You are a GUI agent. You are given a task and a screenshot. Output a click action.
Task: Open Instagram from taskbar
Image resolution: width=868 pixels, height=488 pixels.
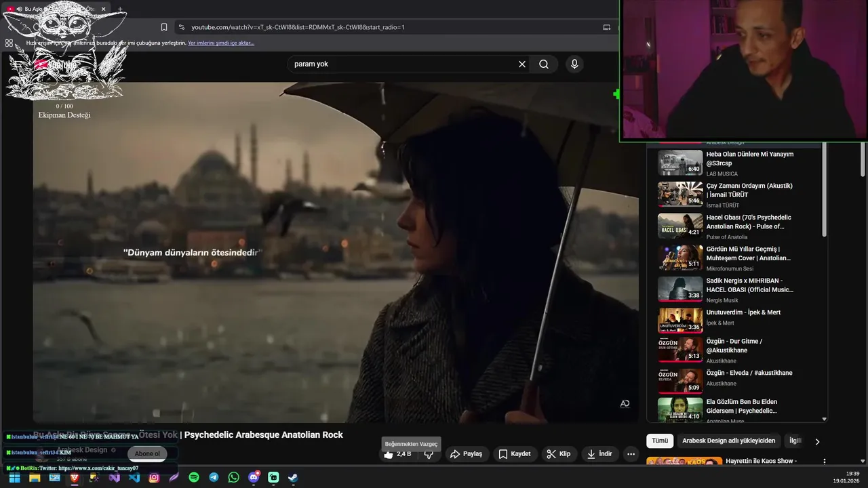[154, 478]
